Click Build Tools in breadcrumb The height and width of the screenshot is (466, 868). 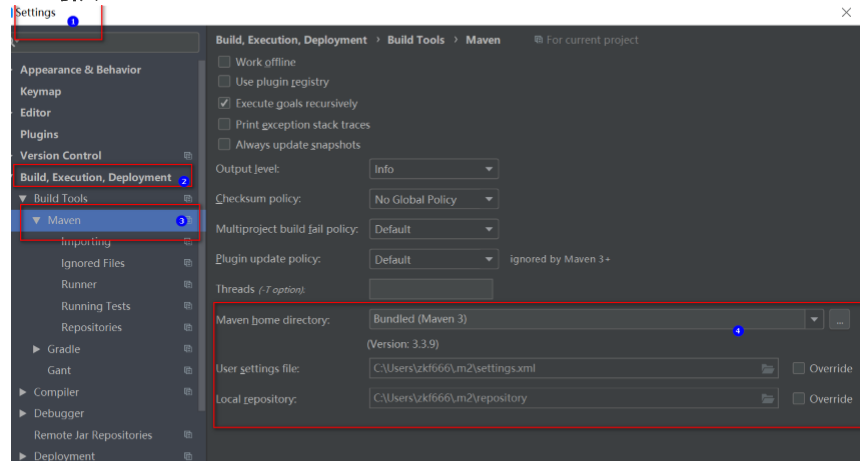click(416, 40)
